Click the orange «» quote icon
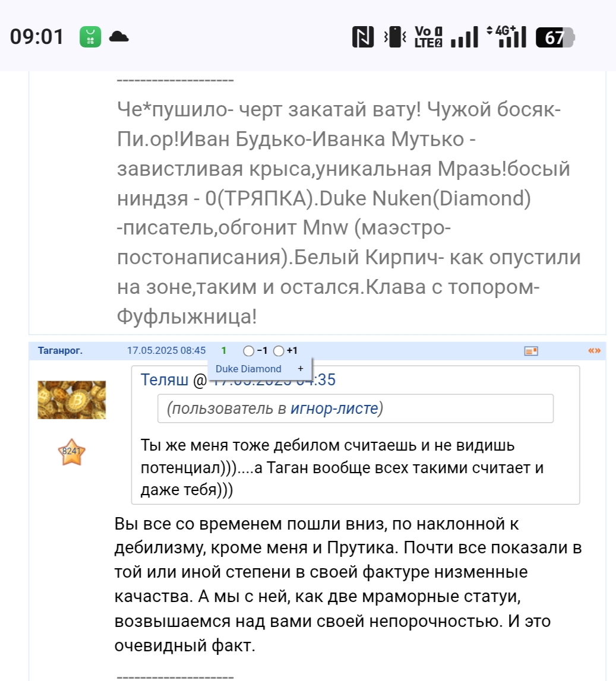This screenshot has height=681, width=616. tap(594, 351)
